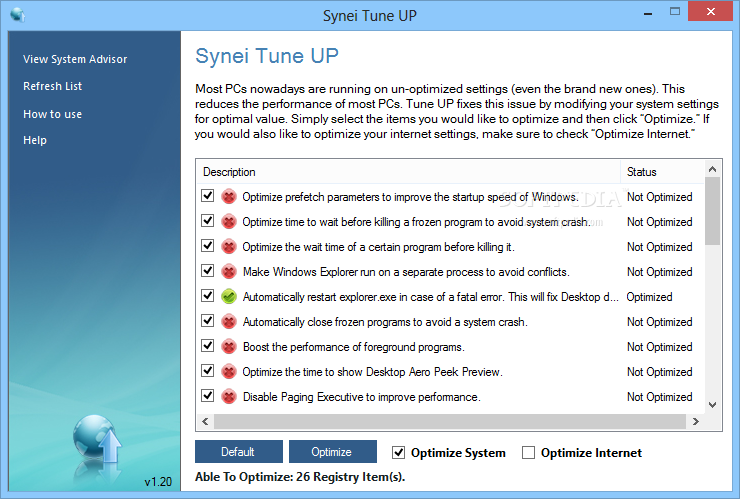Click the Default button

(x=239, y=452)
